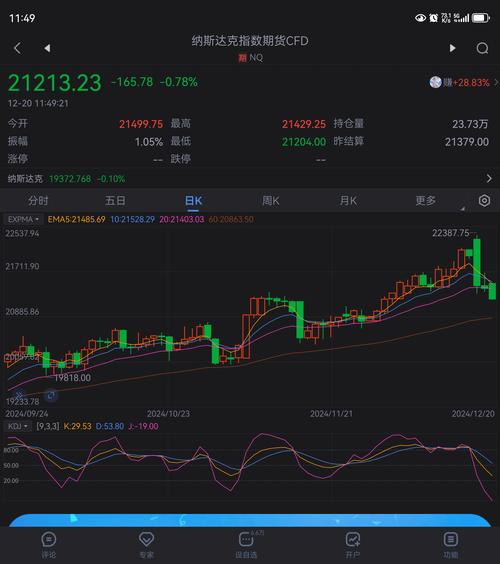Tap the change percent -0.78%

(179, 82)
